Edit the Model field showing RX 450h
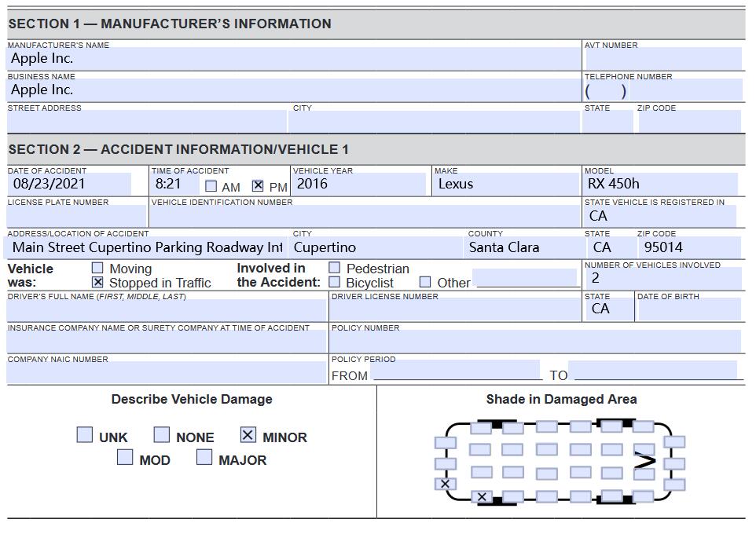The width and height of the screenshot is (756, 534). click(661, 184)
